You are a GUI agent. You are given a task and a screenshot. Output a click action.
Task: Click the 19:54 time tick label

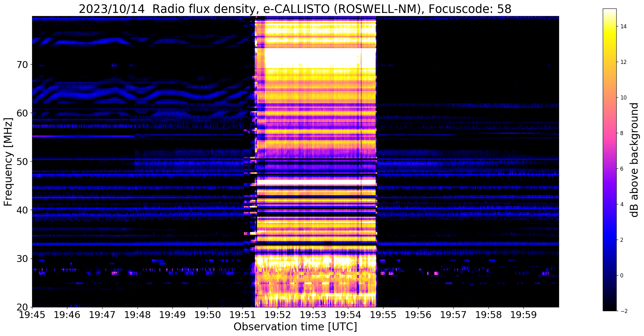tap(348, 315)
